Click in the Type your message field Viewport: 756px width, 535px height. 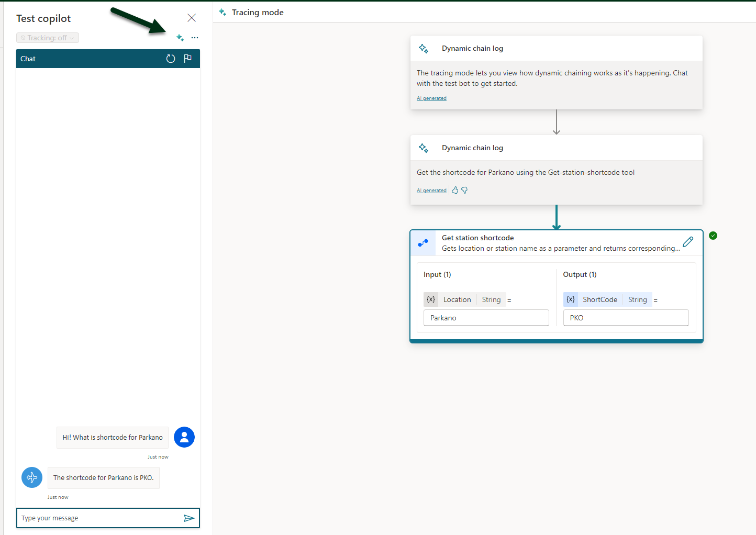pos(99,518)
